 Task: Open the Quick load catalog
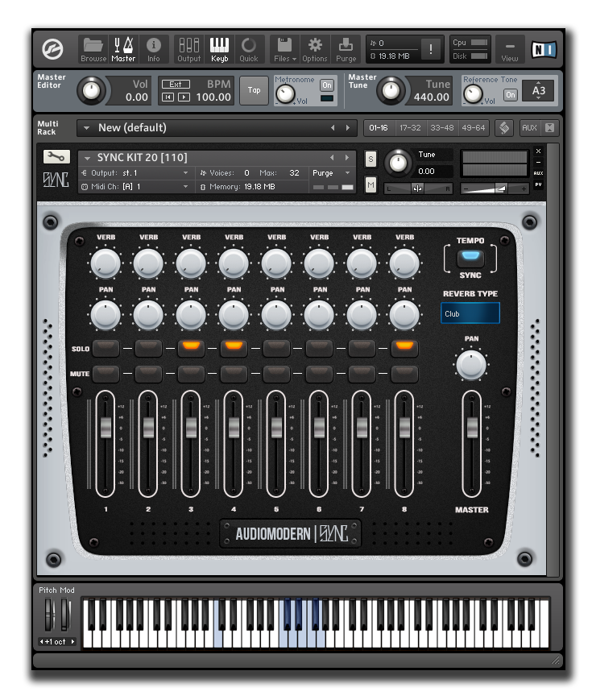pyautogui.click(x=249, y=50)
